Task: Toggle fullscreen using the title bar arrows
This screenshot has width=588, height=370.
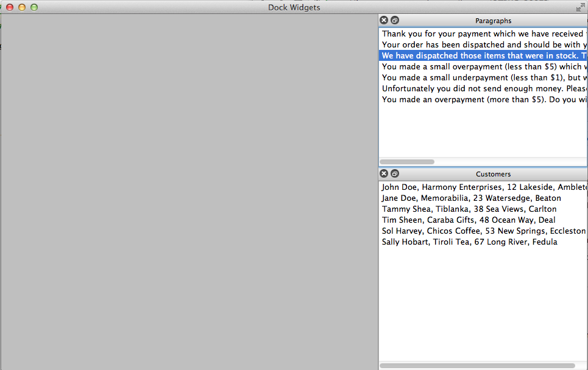Action: pyautogui.click(x=580, y=7)
